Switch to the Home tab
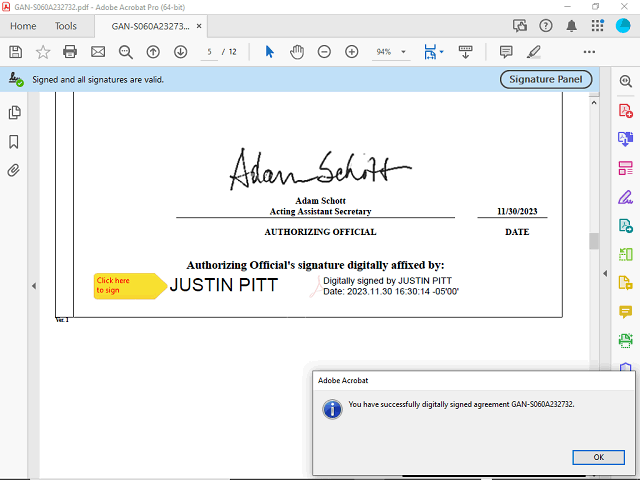Image resolution: width=640 pixels, height=480 pixels. pyautogui.click(x=23, y=26)
